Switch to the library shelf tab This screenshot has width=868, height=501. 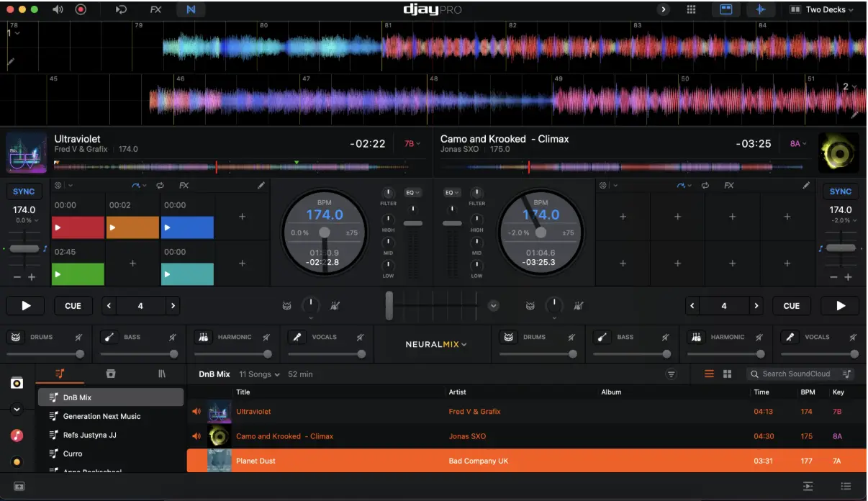point(162,374)
